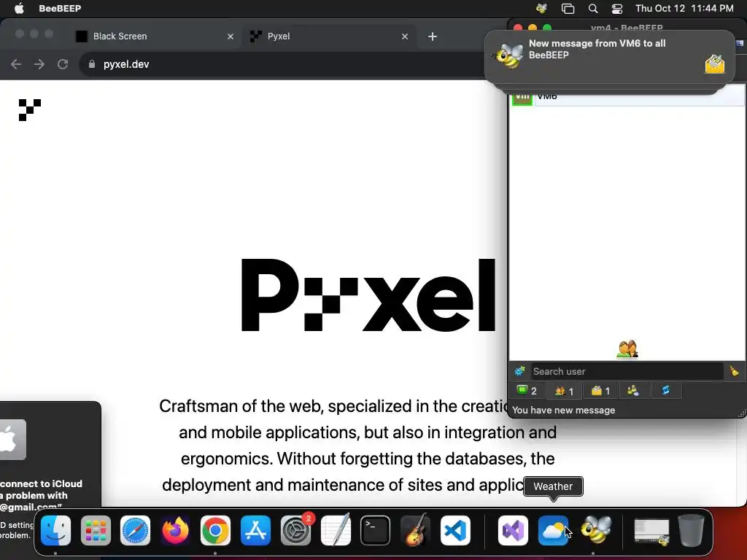Click the BeeBEEP bee icon in menu bar
Screen dimensions: 747x560
pos(541,8)
